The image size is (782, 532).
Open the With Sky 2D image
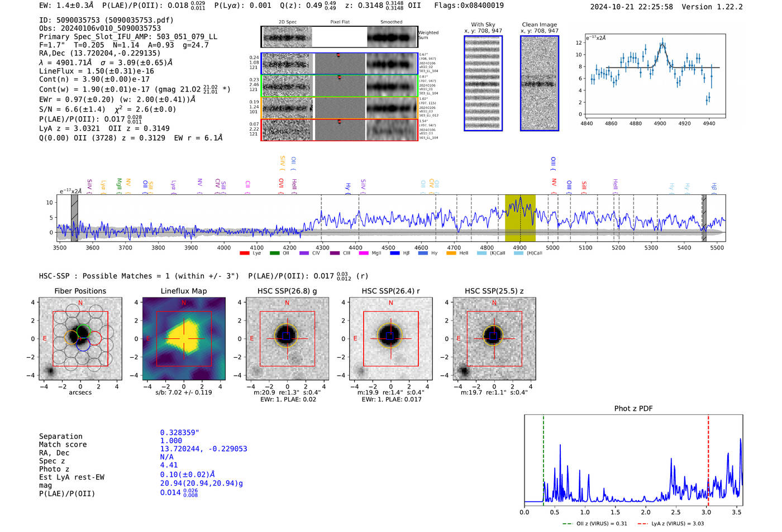pos(483,83)
